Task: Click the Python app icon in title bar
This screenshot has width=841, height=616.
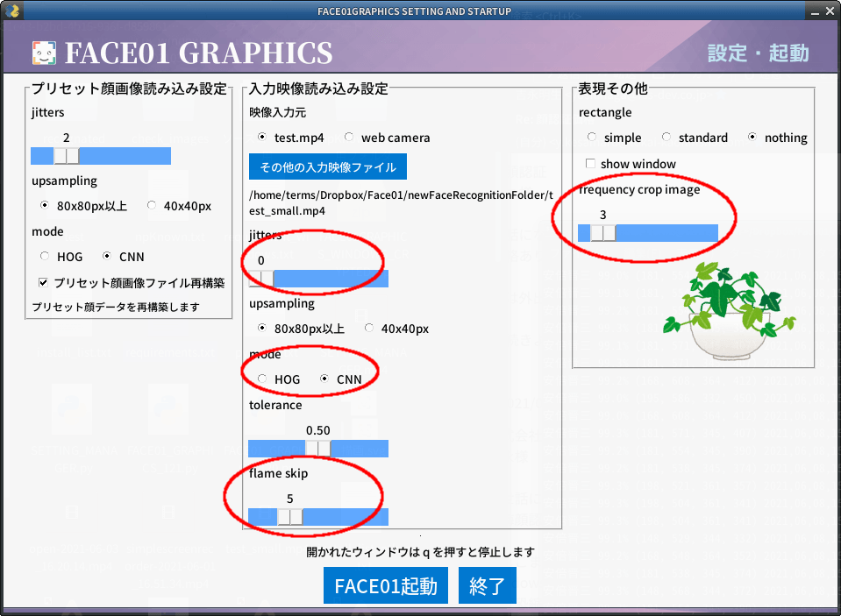Action: click(13, 11)
